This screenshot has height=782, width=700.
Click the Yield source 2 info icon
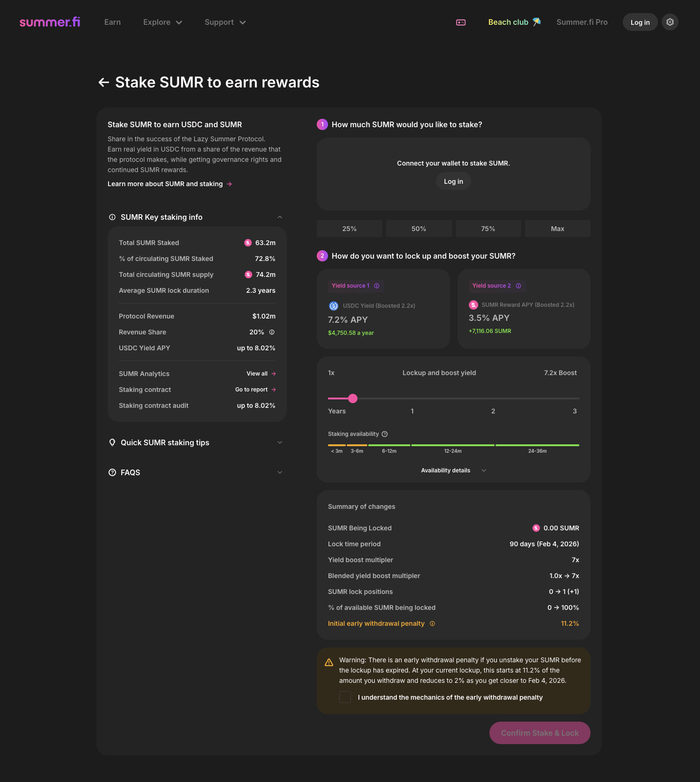pos(518,286)
